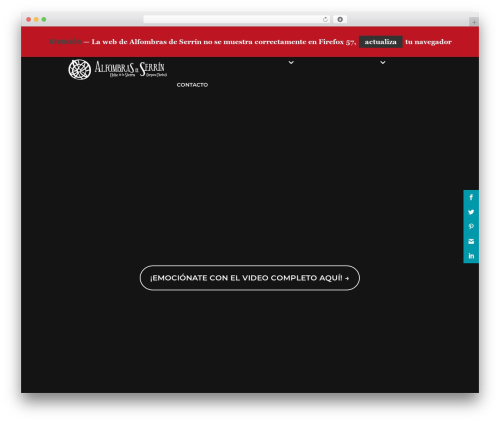Share page on LinkedIn sidebar icon
500x423 pixels.
pyautogui.click(x=471, y=256)
